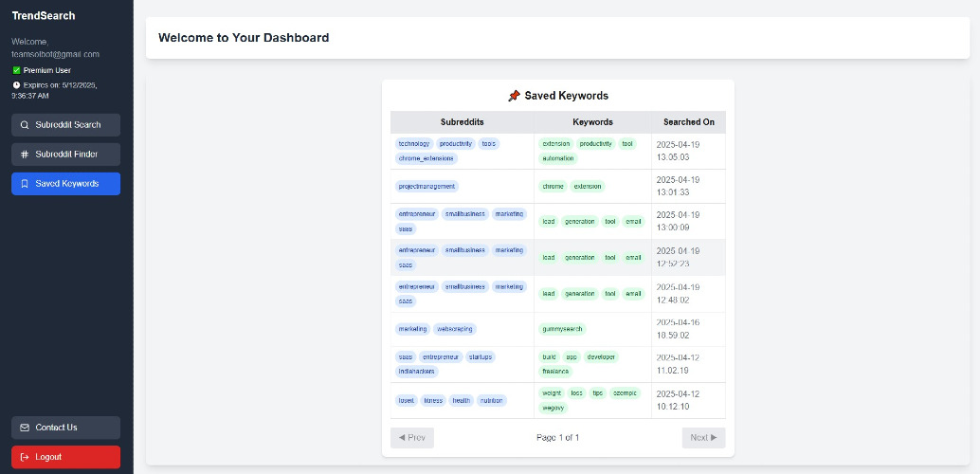Click the magnifier icon in Subreddit Search
The image size is (980, 474).
point(25,125)
